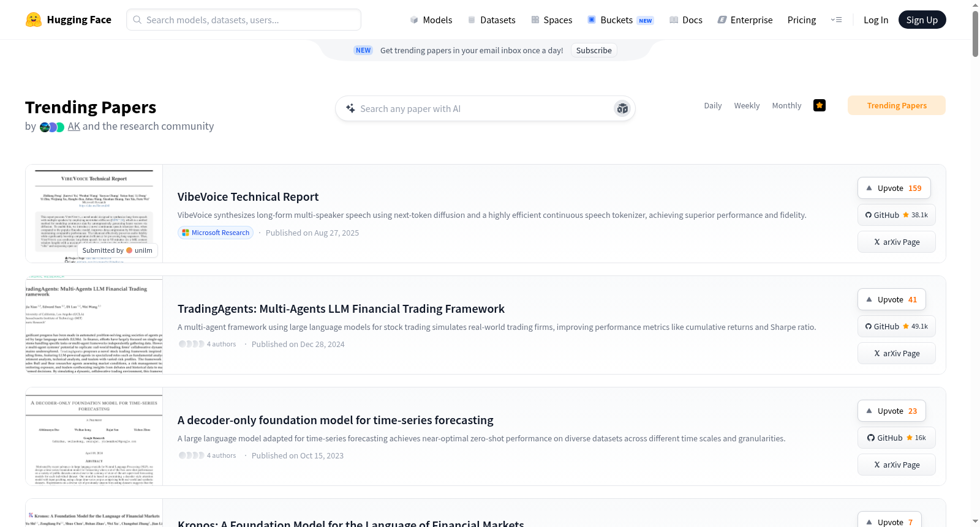Click the TradingAgents paper summary text
980x527 pixels.
coord(497,327)
